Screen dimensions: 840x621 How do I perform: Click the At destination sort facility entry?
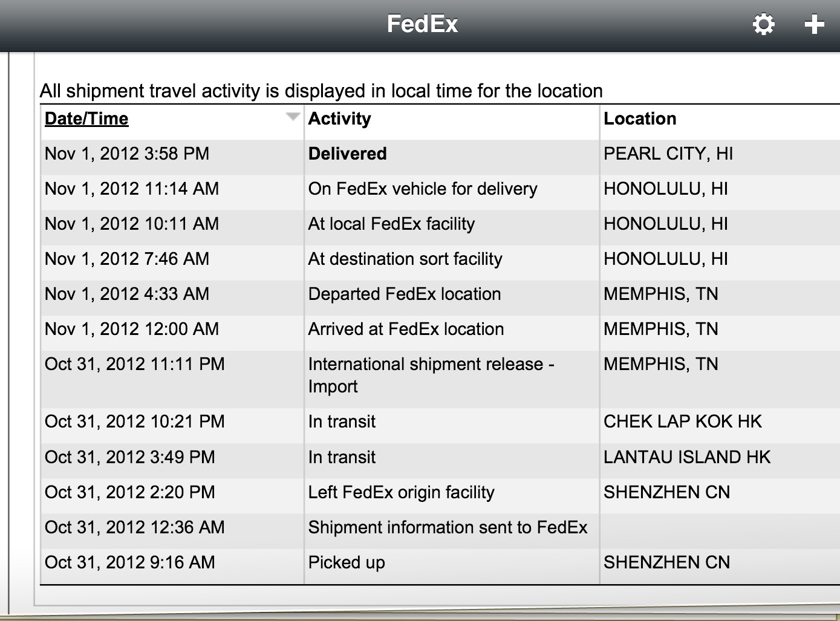pyautogui.click(x=405, y=259)
